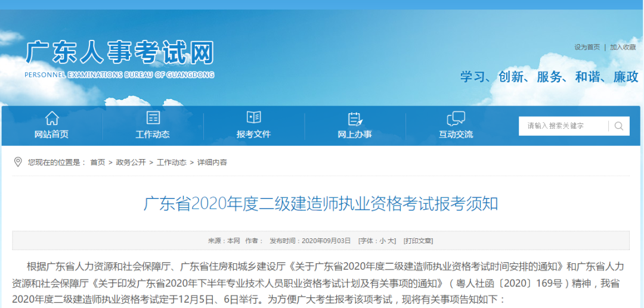Click the news list icon above 工作动态
The image size is (644, 308).
pyautogui.click(x=153, y=118)
